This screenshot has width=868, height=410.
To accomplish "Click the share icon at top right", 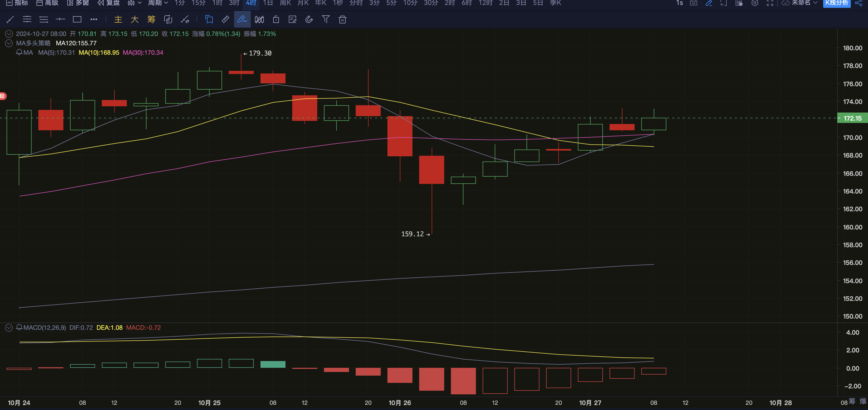I will pyautogui.click(x=859, y=3).
